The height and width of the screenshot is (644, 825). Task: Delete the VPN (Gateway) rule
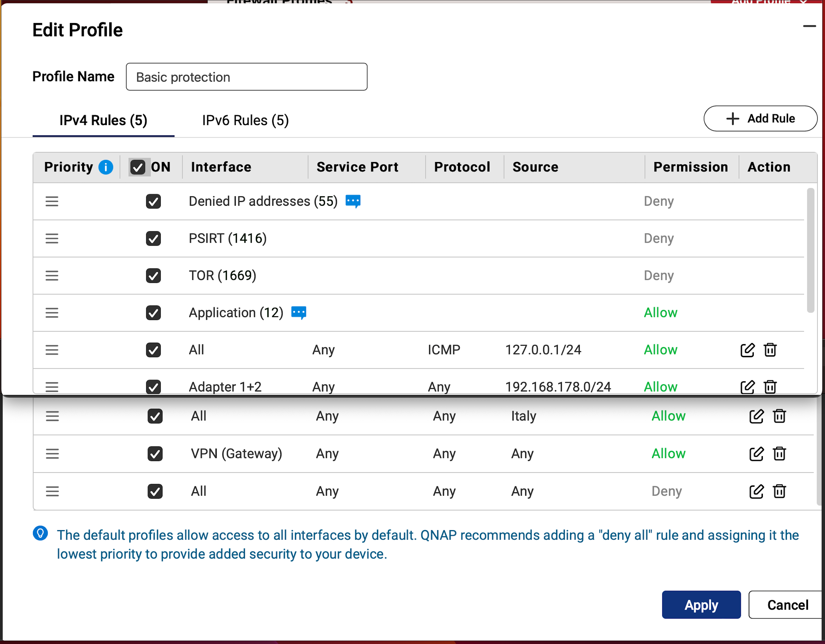click(779, 454)
